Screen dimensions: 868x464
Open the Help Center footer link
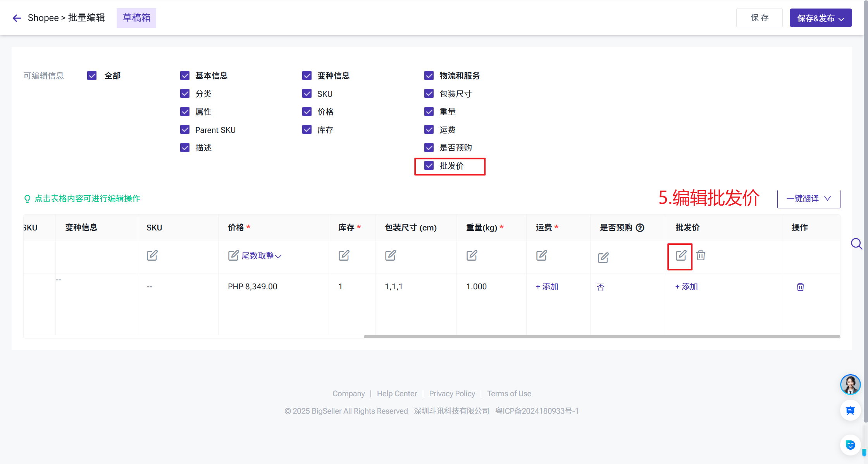coord(397,394)
